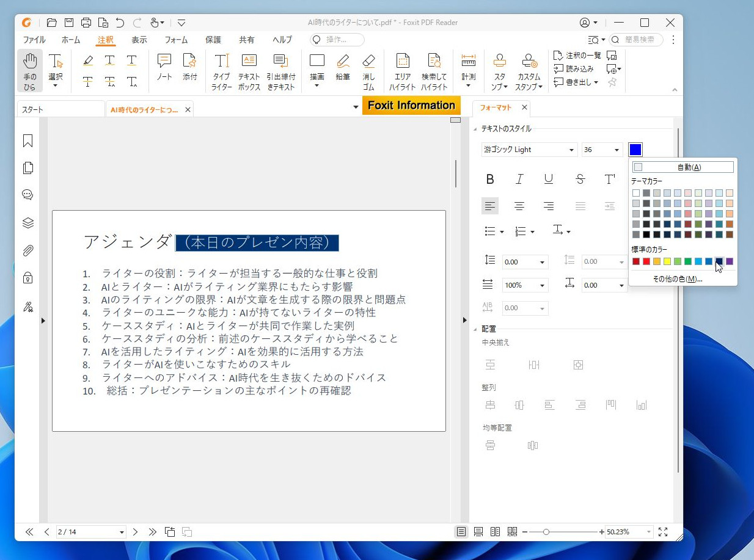This screenshot has height=560, width=754.
Task: Toggle Underline text formatting
Action: point(549,179)
